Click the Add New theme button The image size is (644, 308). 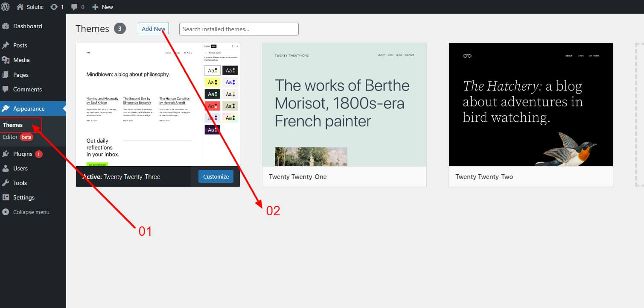coord(153,29)
